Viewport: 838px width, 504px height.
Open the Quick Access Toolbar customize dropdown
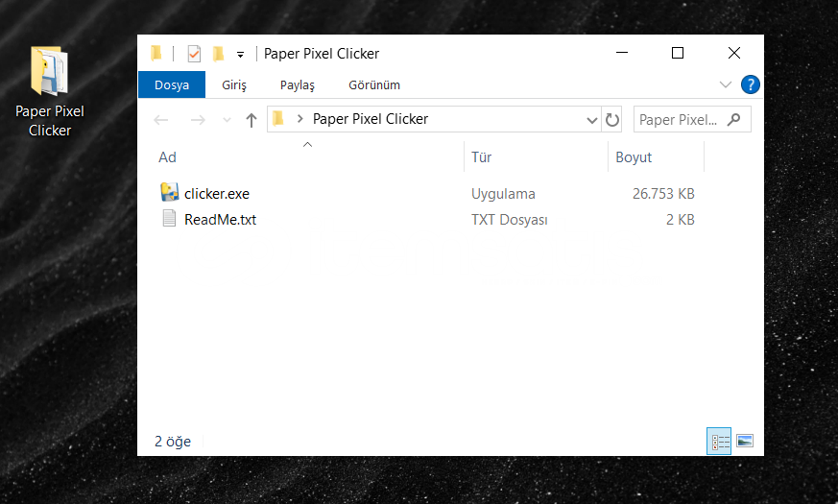[240, 55]
